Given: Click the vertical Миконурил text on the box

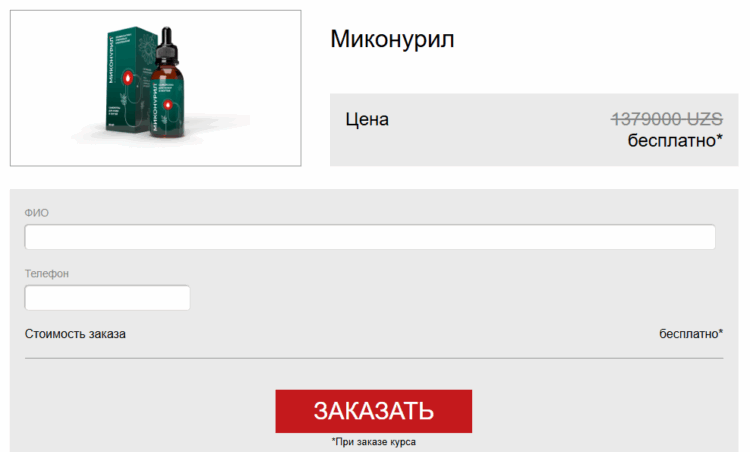Looking at the screenshot, I should pyautogui.click(x=111, y=60).
